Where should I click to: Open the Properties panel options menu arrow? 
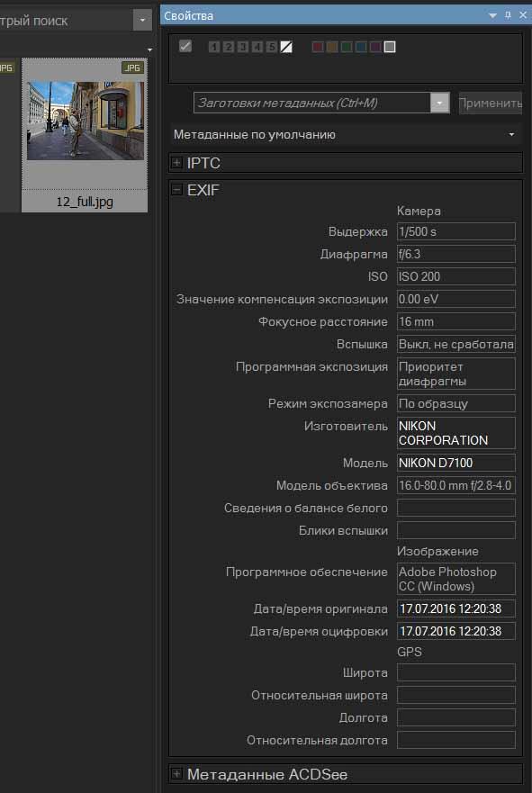492,15
